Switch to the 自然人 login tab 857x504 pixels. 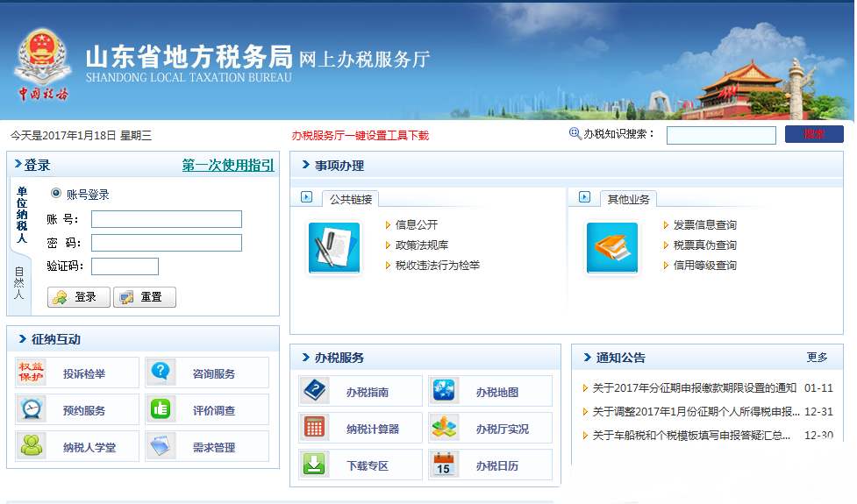[19, 283]
